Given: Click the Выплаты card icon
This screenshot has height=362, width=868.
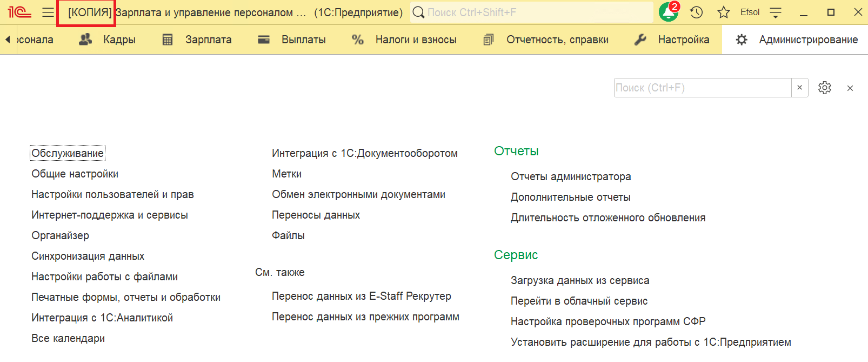Looking at the screenshot, I should (x=264, y=39).
